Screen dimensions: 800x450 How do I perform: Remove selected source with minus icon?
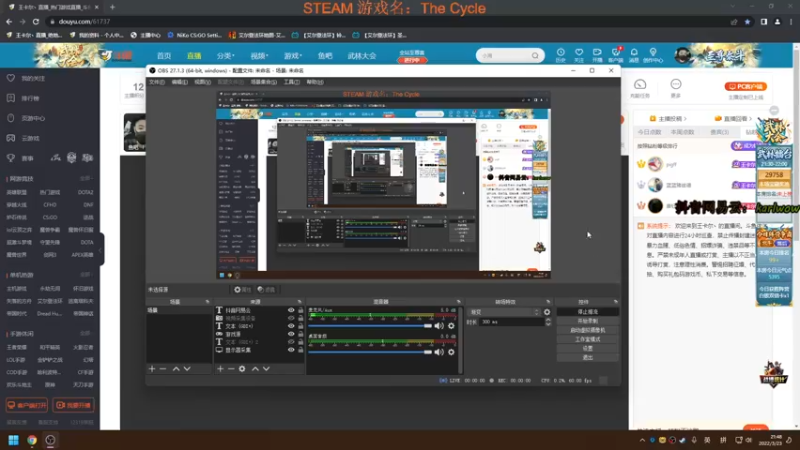tap(231, 368)
